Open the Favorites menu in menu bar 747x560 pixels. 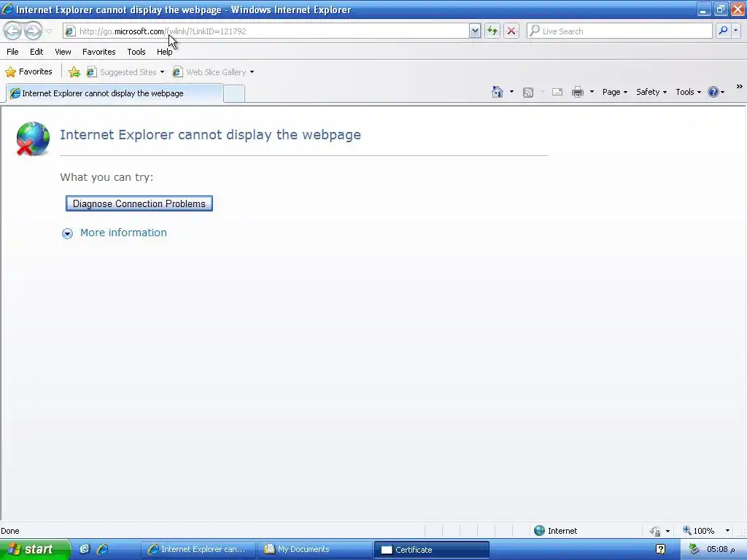pyautogui.click(x=98, y=52)
